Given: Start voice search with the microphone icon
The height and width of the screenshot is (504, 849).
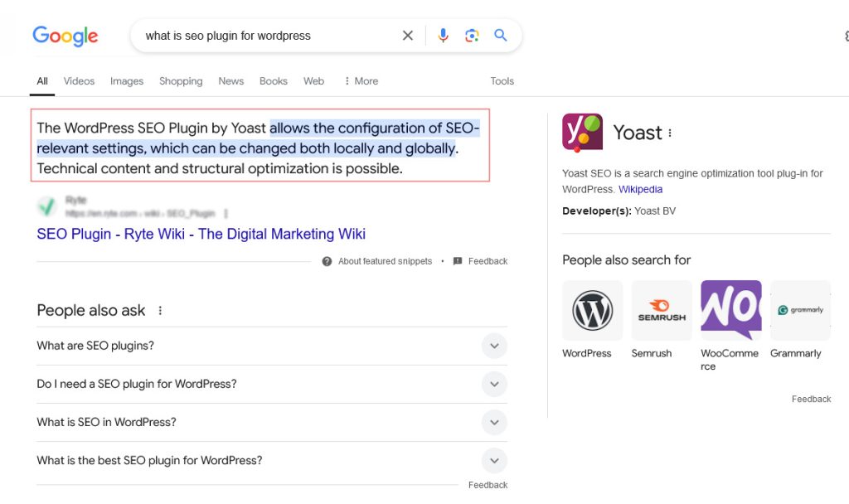Looking at the screenshot, I should (443, 36).
